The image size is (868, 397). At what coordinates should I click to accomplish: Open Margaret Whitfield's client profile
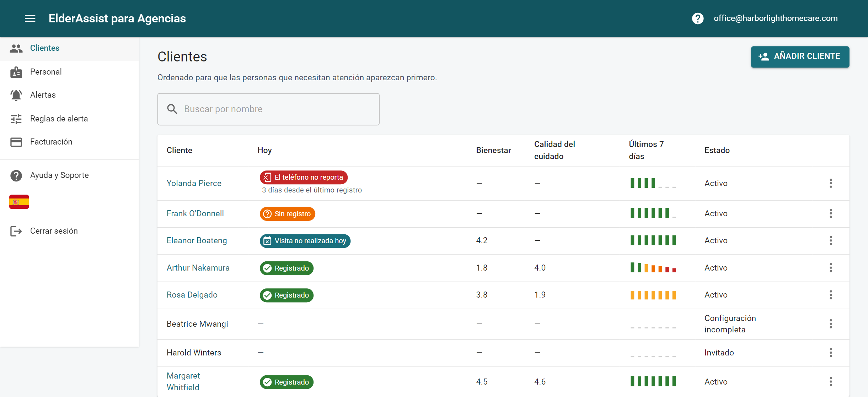tap(183, 381)
